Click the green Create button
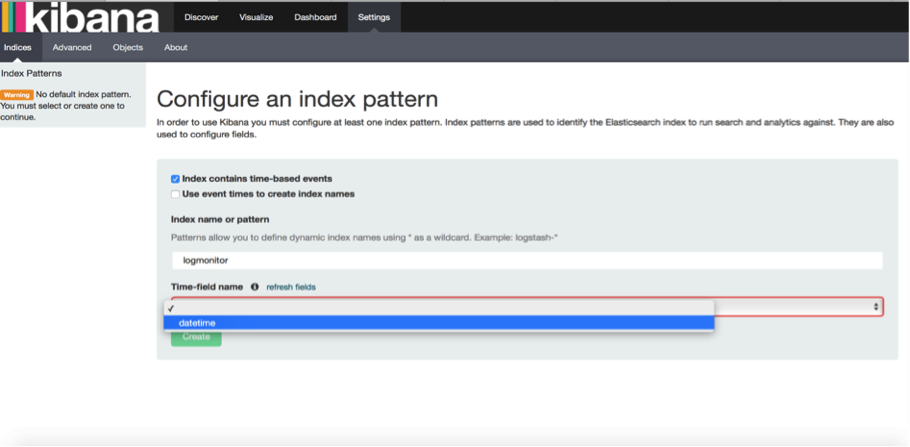This screenshot has height=447, width=910. coord(196,337)
